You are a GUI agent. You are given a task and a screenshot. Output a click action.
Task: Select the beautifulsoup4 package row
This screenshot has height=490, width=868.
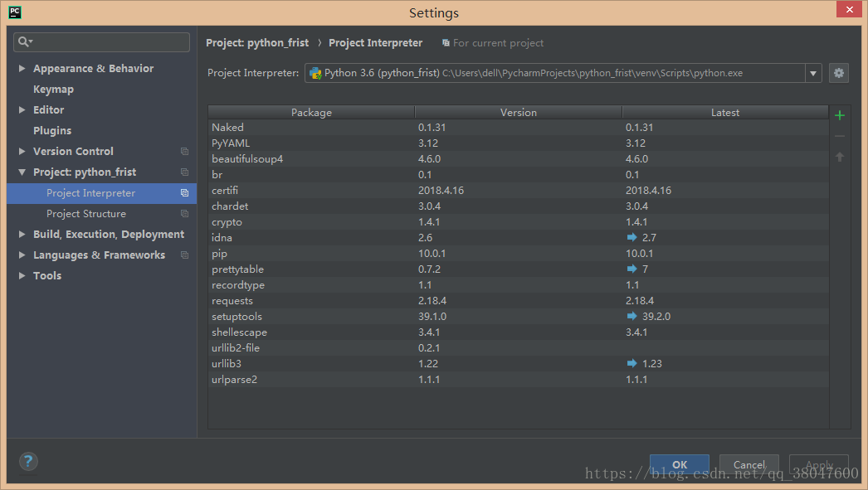coord(518,158)
